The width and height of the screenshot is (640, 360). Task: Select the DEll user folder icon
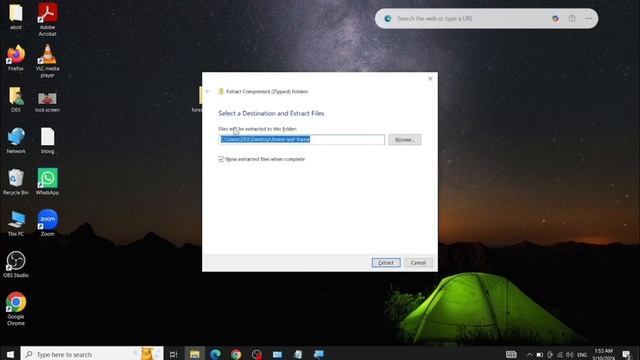pyautogui.click(x=16, y=99)
